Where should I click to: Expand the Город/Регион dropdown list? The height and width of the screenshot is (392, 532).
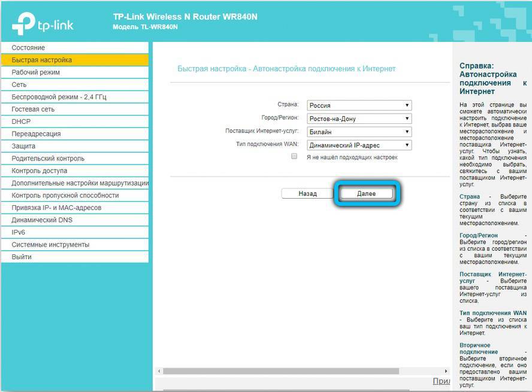pyautogui.click(x=359, y=118)
